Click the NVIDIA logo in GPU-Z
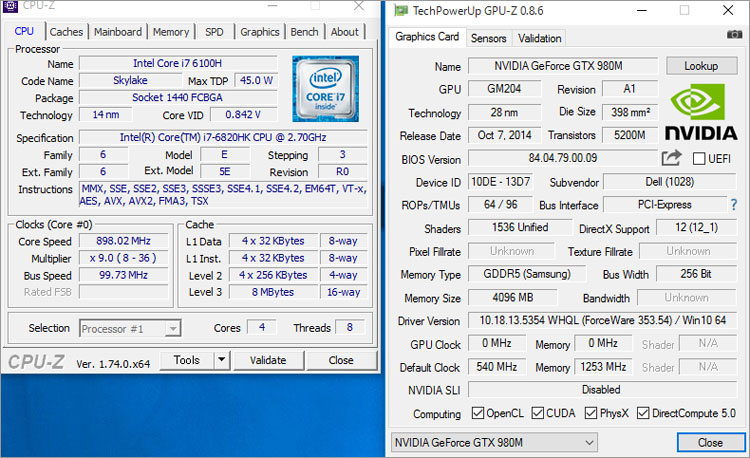The width and height of the screenshot is (750, 458). point(701,113)
